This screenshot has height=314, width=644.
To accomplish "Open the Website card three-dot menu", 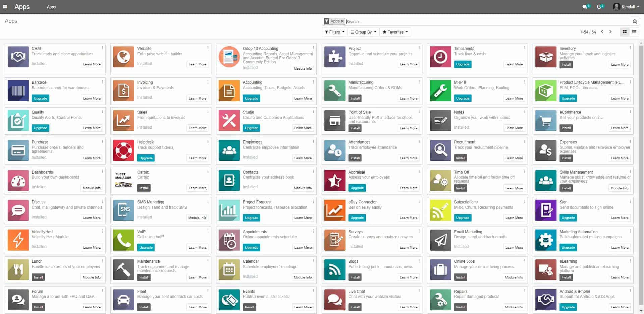I will pyautogui.click(x=208, y=48).
